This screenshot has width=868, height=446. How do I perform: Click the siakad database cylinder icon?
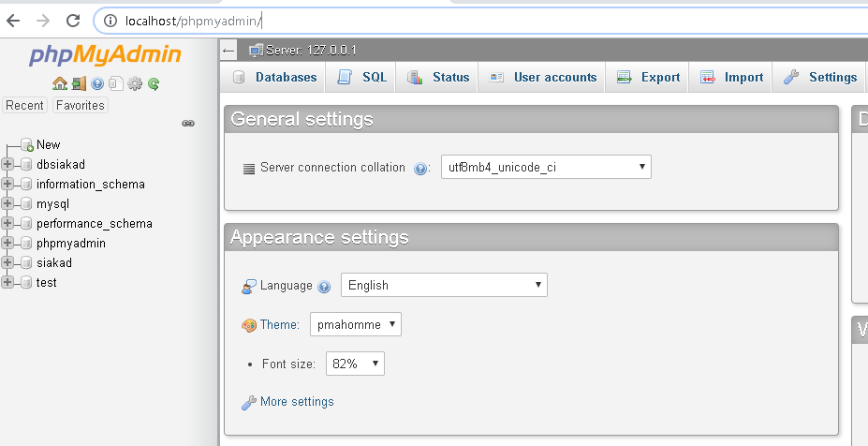click(x=26, y=263)
